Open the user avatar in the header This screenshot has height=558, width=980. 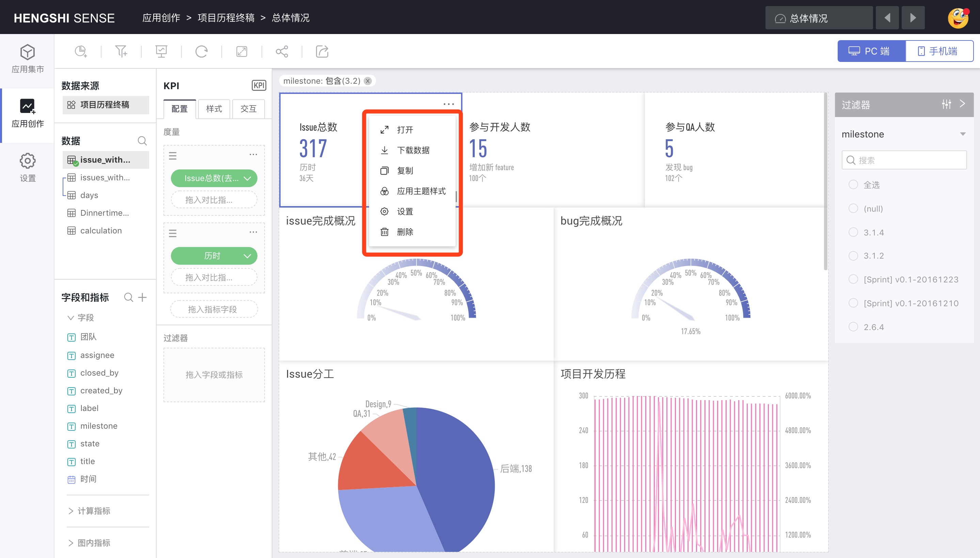click(x=958, y=18)
